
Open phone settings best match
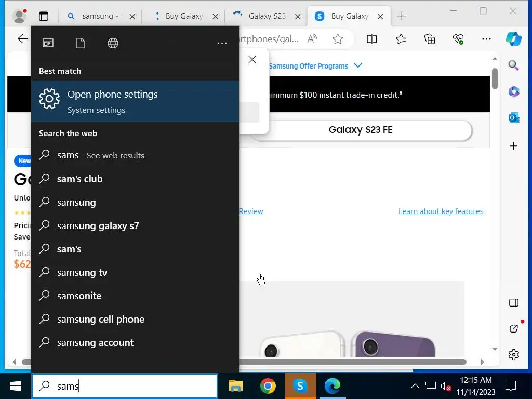pyautogui.click(x=135, y=101)
